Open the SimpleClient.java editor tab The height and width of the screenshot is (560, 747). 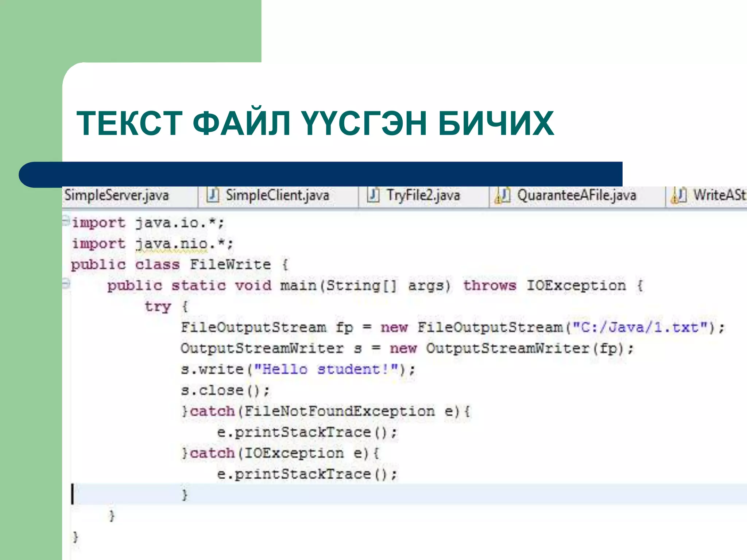tap(278, 196)
